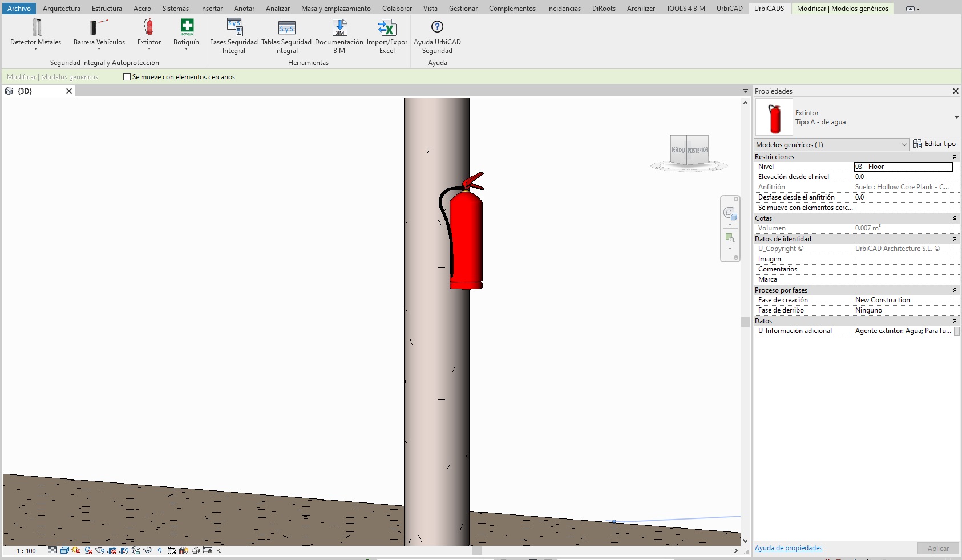
Task: Open Documentación BIM tool
Action: [339, 27]
